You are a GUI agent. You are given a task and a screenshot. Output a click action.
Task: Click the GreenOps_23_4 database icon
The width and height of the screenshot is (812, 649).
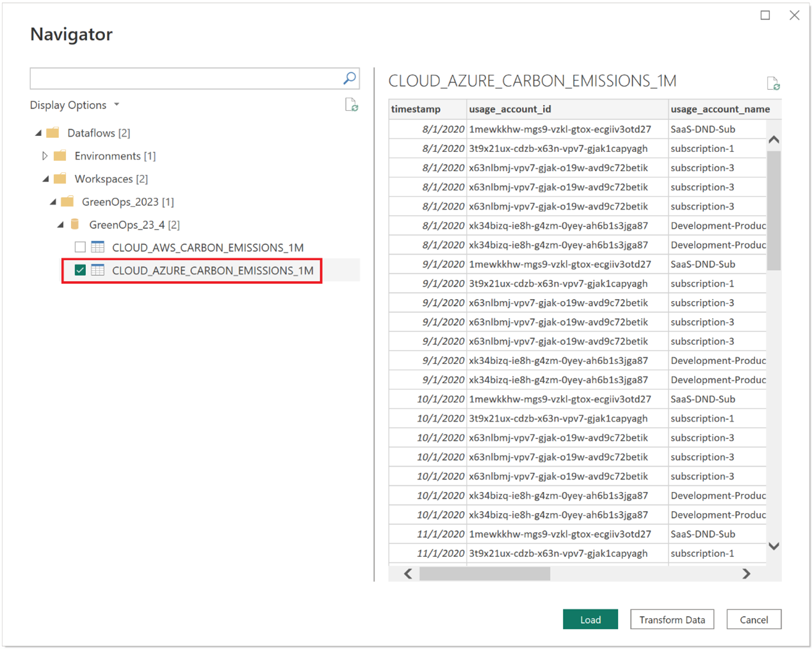point(75,225)
